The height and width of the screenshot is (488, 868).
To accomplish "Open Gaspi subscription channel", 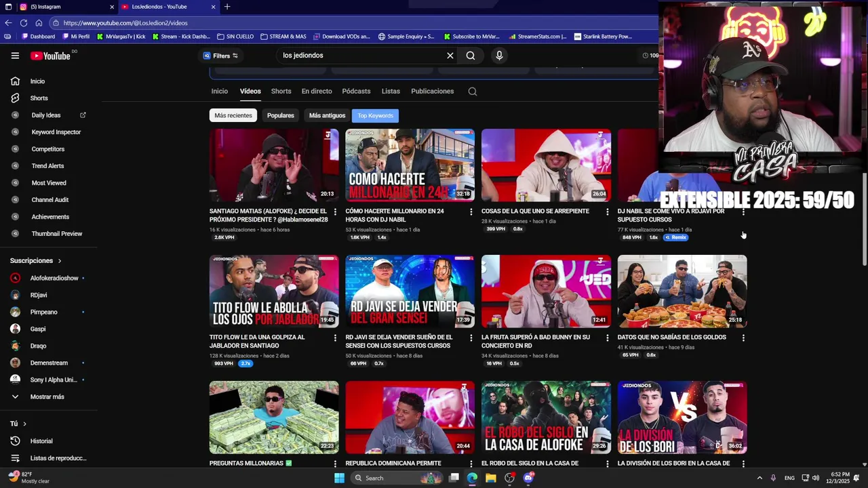I will click(38, 329).
